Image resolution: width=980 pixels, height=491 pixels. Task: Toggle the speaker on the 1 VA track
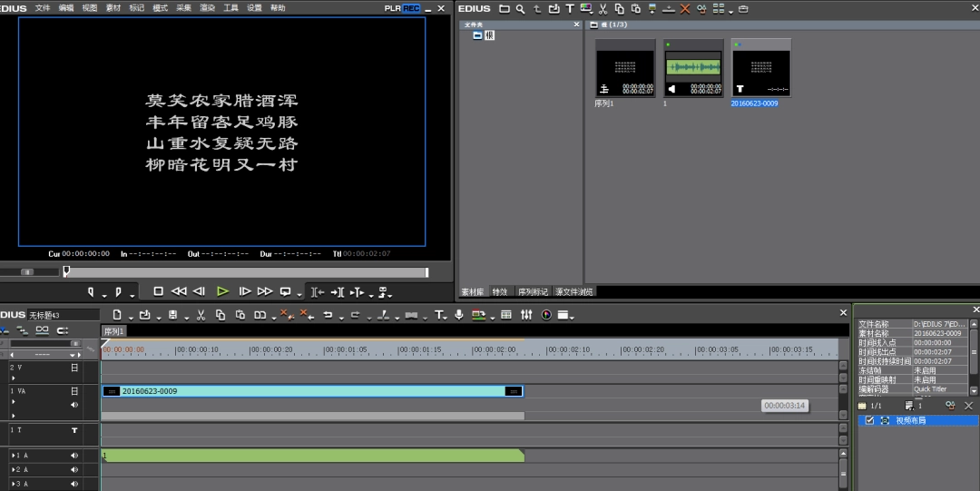pyautogui.click(x=74, y=405)
